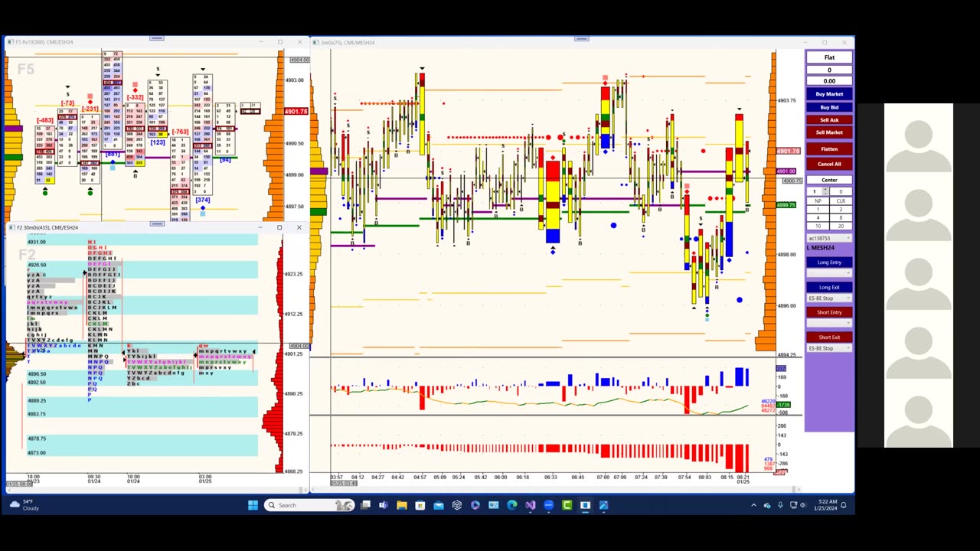
Task: Click the 4873.00 price level in F2 window
Action: pos(37,452)
